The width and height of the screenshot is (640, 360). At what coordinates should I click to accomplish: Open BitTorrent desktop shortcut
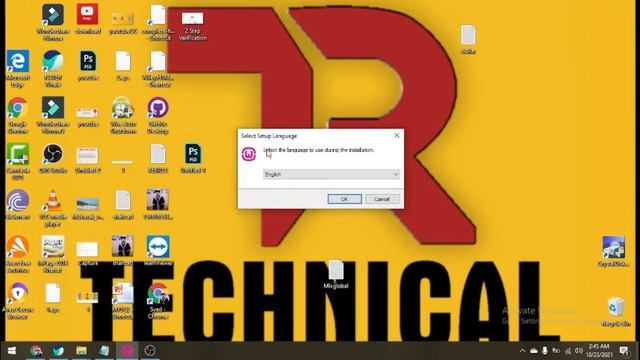(18, 201)
